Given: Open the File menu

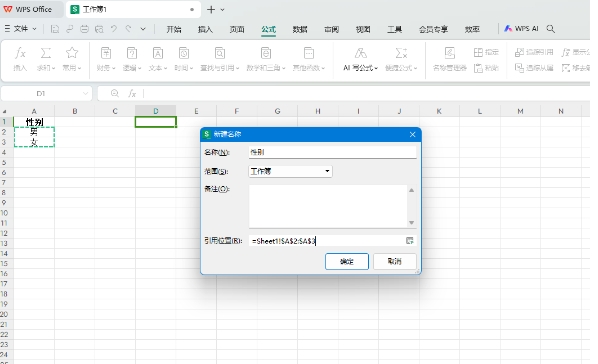Looking at the screenshot, I should [21, 29].
